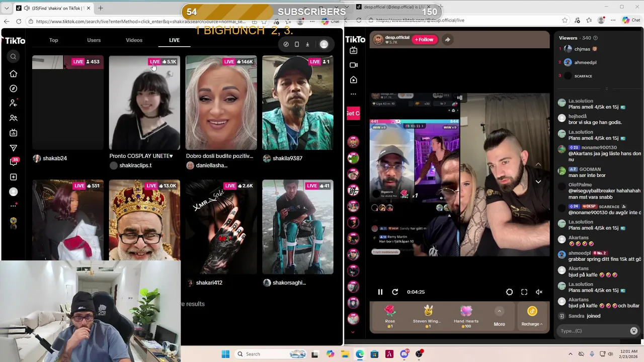This screenshot has width=644, height=362.
Task: Switch to Videos search tab
Action: 134,40
